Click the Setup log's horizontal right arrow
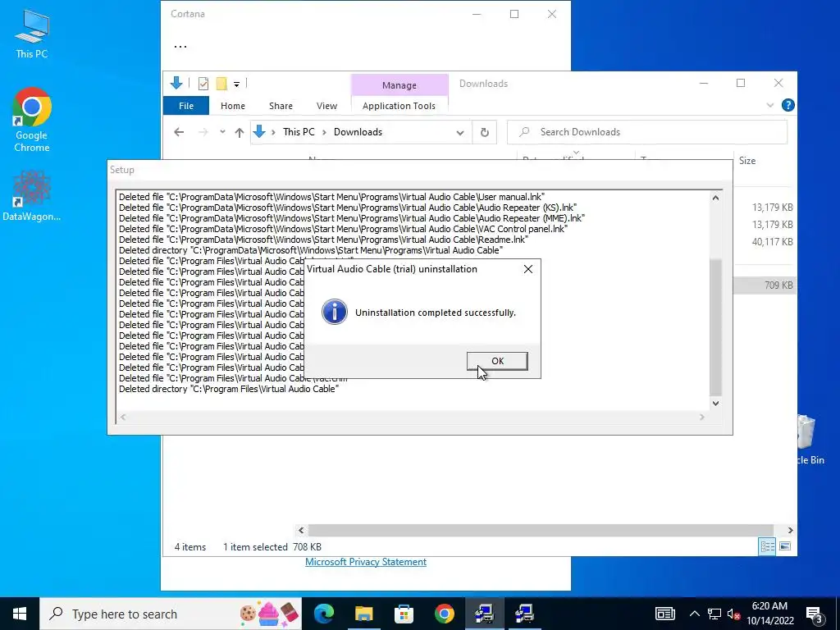The height and width of the screenshot is (630, 840). pos(702,417)
